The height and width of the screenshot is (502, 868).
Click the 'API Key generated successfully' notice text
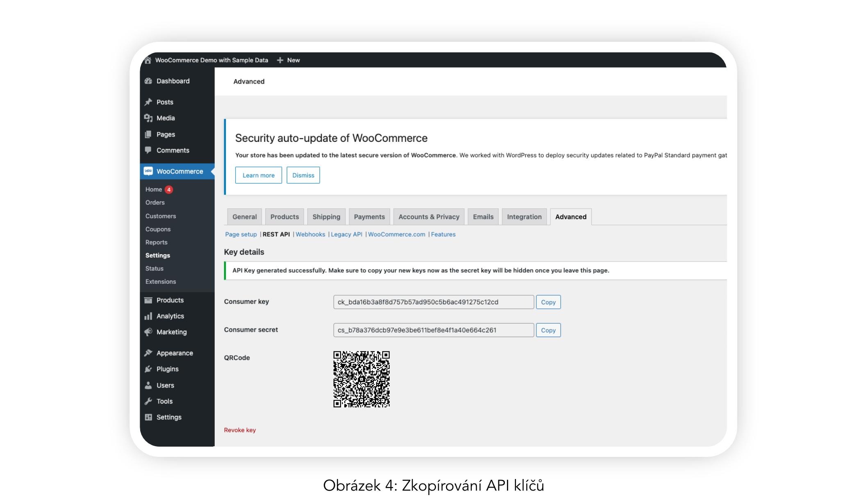[x=421, y=271]
